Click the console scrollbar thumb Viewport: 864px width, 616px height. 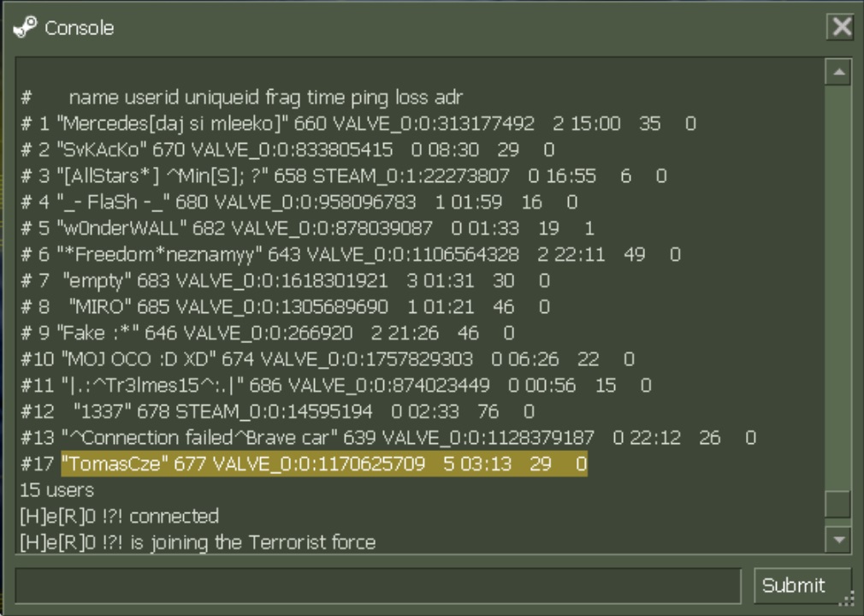pyautogui.click(x=837, y=504)
